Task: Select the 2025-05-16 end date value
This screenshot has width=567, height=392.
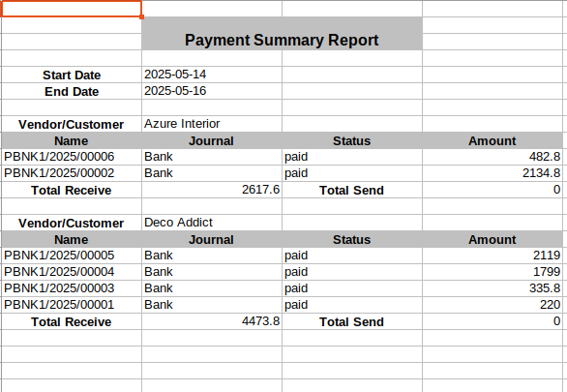Action: click(212, 91)
